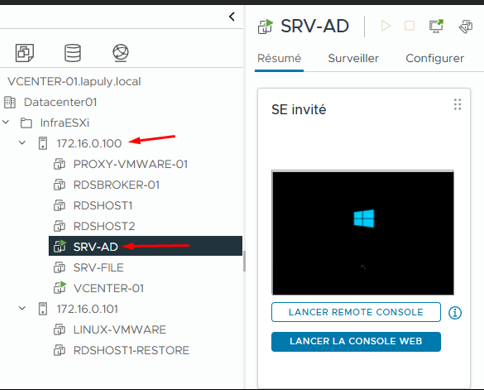Collapse the InfraESXi folder chevron
This screenshot has height=390, width=484.
coord(6,122)
